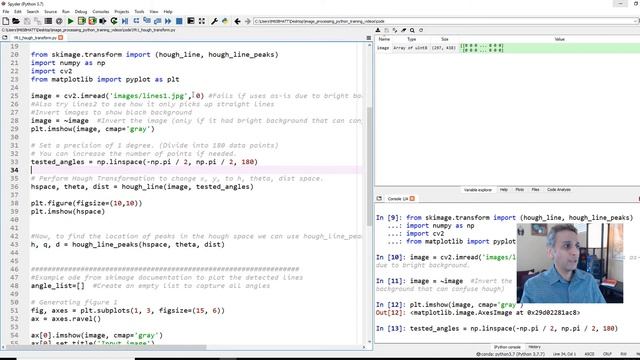
Task: Open the Help menu in menu bar
Action: [x=168, y=11]
